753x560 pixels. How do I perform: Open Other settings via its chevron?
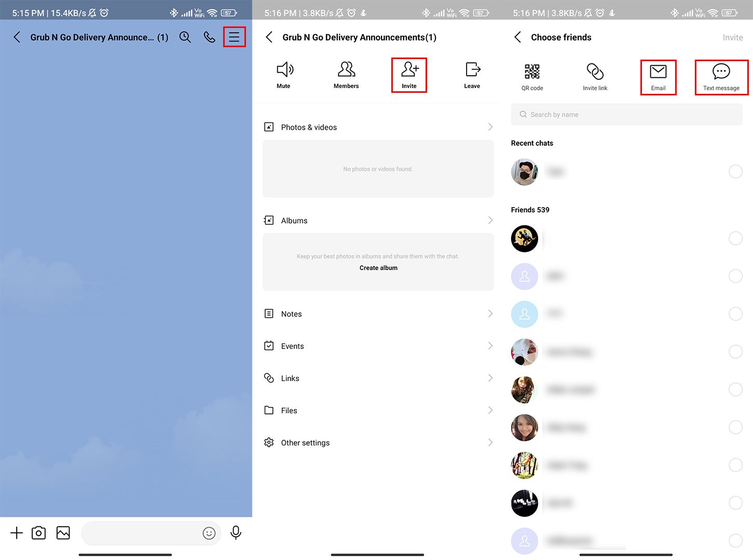490,442
